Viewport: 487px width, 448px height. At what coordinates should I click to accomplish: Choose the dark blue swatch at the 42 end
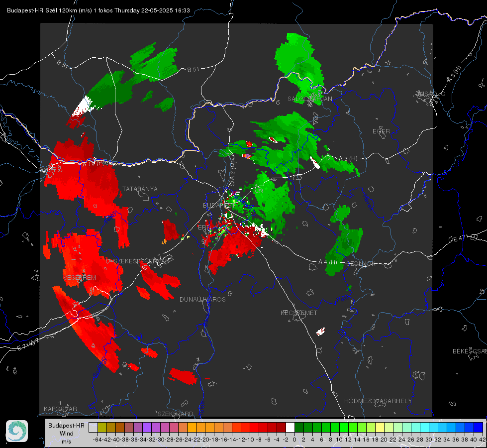coord(479,427)
